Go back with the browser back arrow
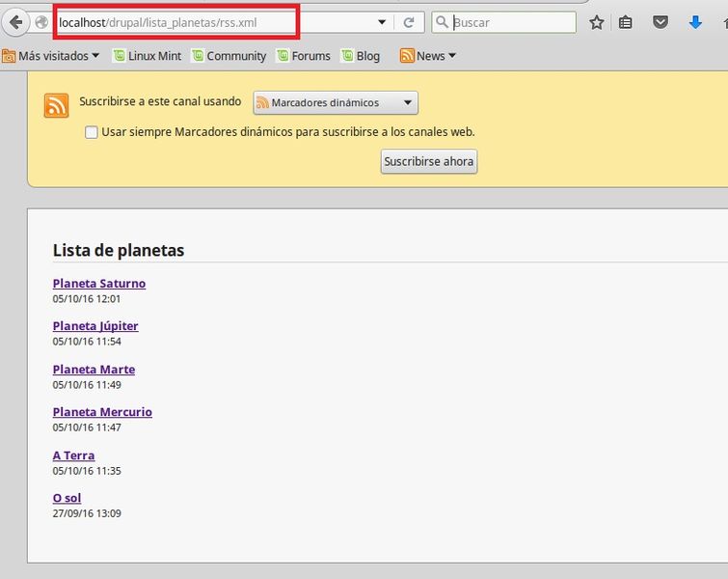The image size is (728, 579). tap(15, 22)
